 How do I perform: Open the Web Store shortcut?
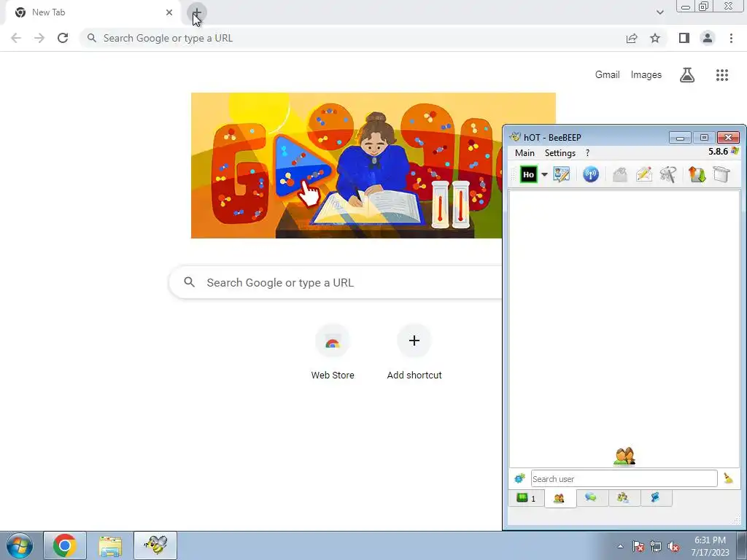(333, 352)
